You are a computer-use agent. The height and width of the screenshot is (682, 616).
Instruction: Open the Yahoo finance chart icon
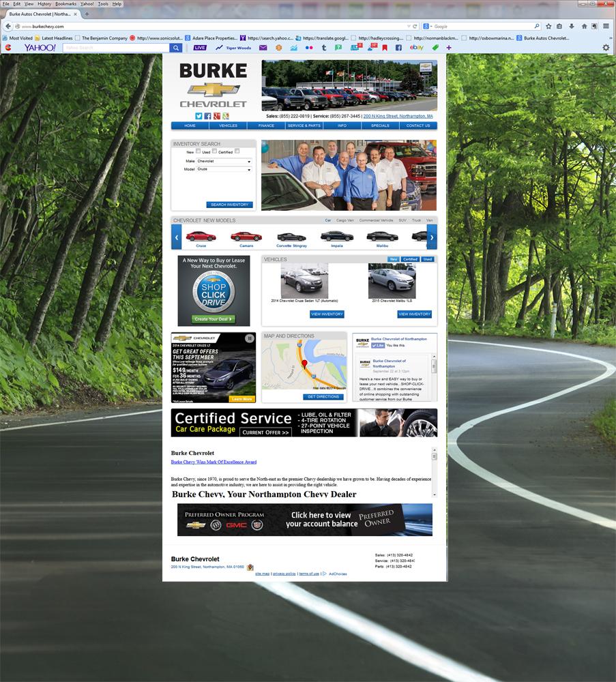click(293, 48)
